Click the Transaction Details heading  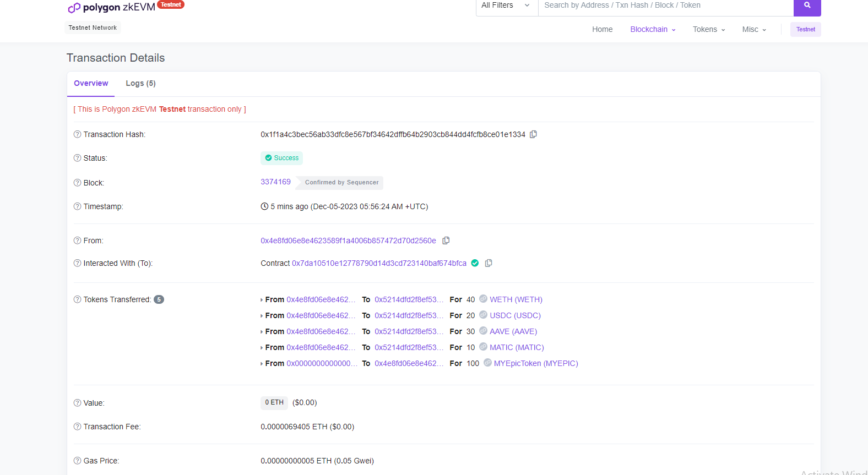tap(116, 58)
